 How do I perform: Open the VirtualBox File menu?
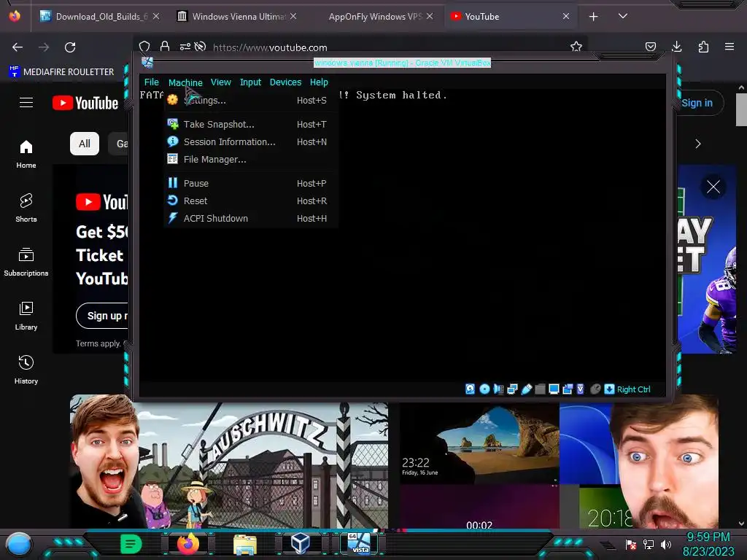(x=152, y=82)
